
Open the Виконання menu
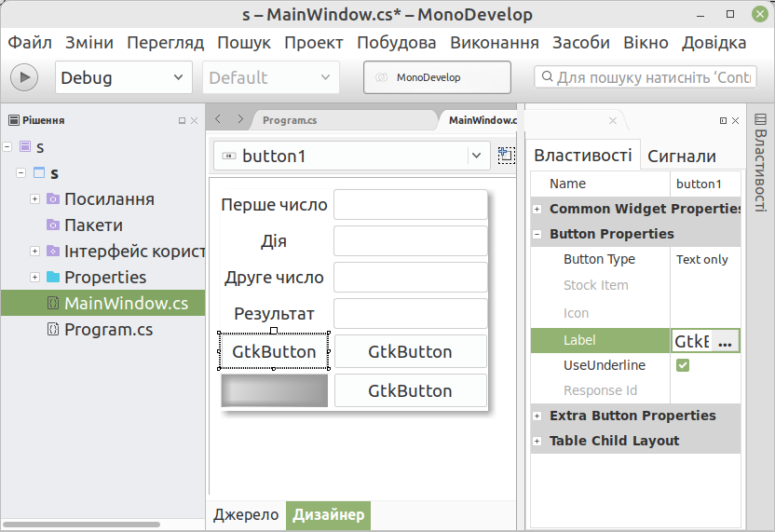[x=495, y=43]
